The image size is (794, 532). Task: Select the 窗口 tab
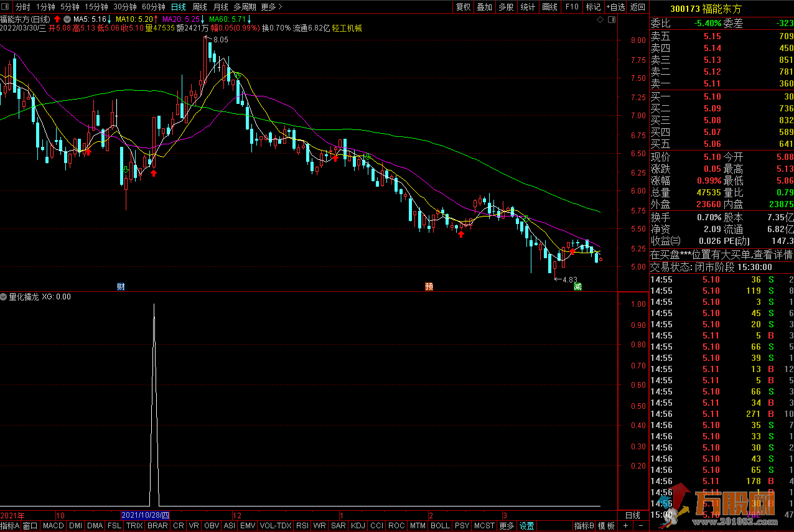point(30,526)
